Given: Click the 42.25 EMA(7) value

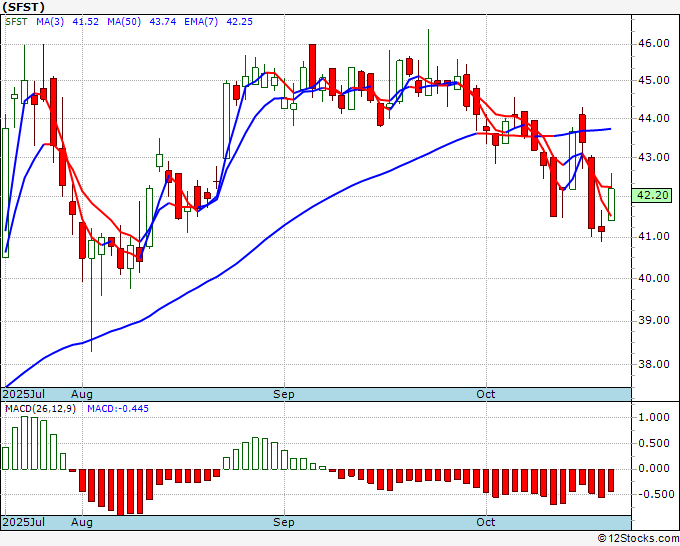Looking at the screenshot, I should click(x=239, y=22).
